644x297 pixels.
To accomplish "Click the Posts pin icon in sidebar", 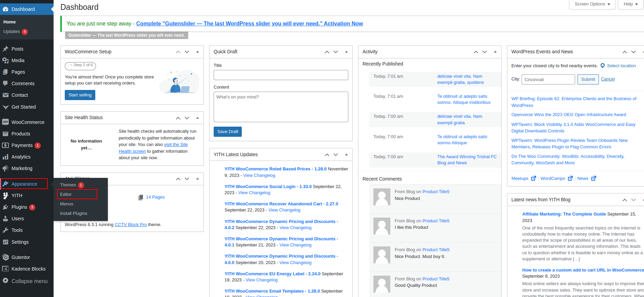I will pyautogui.click(x=5, y=49).
